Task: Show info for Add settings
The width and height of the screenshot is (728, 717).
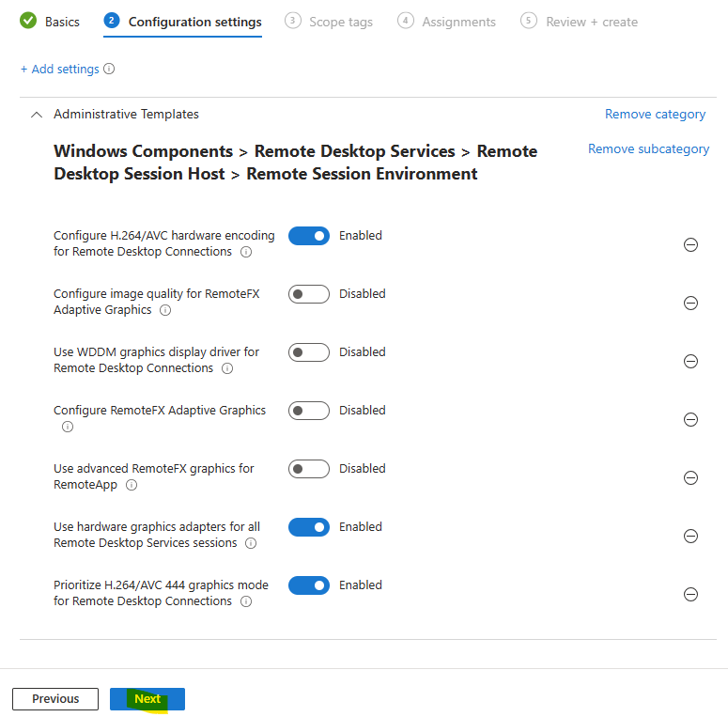Action: pyautogui.click(x=109, y=69)
